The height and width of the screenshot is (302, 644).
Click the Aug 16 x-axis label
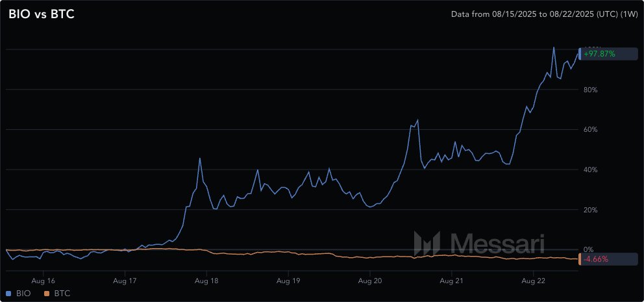click(43, 281)
